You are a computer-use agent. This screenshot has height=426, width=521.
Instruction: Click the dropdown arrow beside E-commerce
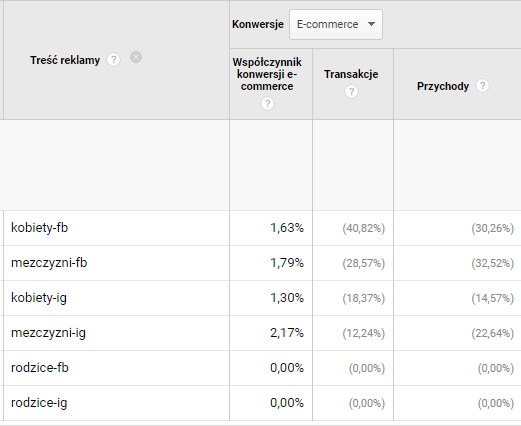click(371, 24)
